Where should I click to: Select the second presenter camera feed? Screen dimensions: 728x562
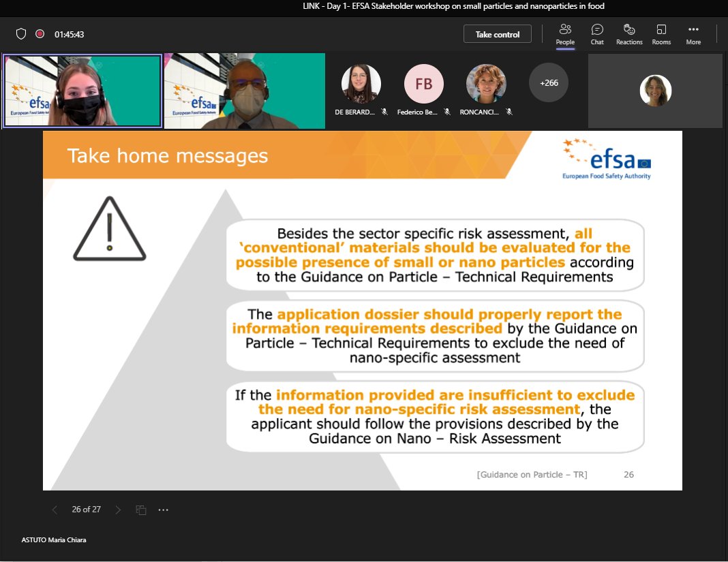[x=244, y=91]
